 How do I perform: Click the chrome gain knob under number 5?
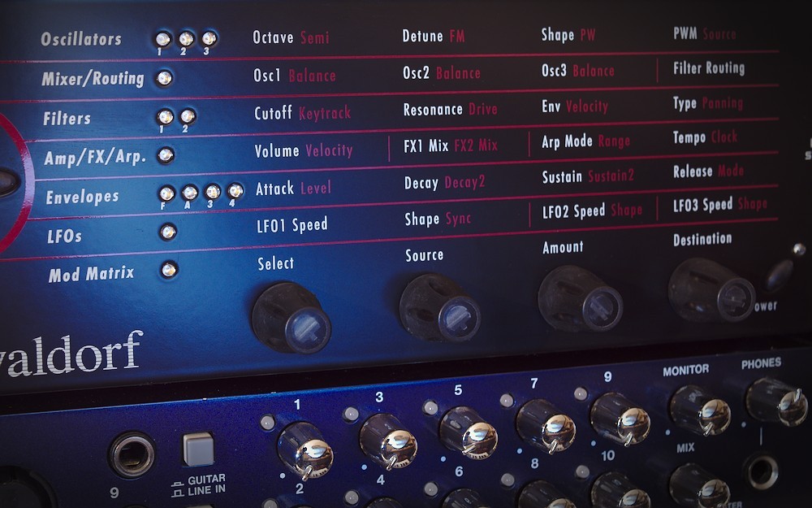(469, 433)
